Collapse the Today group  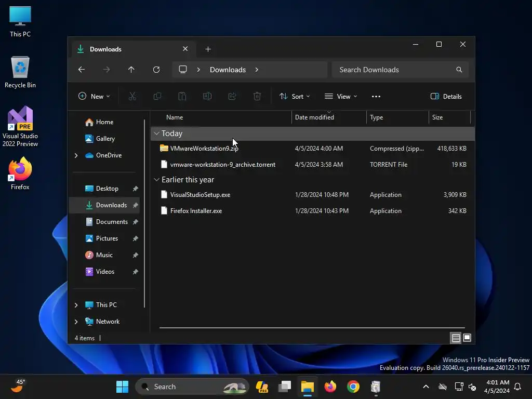click(x=156, y=134)
